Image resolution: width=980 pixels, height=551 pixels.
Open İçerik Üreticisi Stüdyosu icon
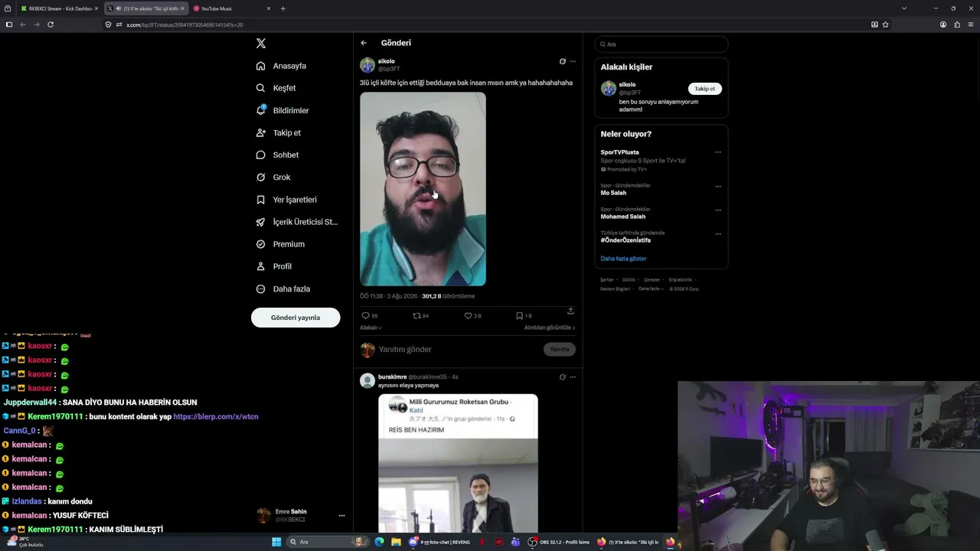click(x=260, y=222)
